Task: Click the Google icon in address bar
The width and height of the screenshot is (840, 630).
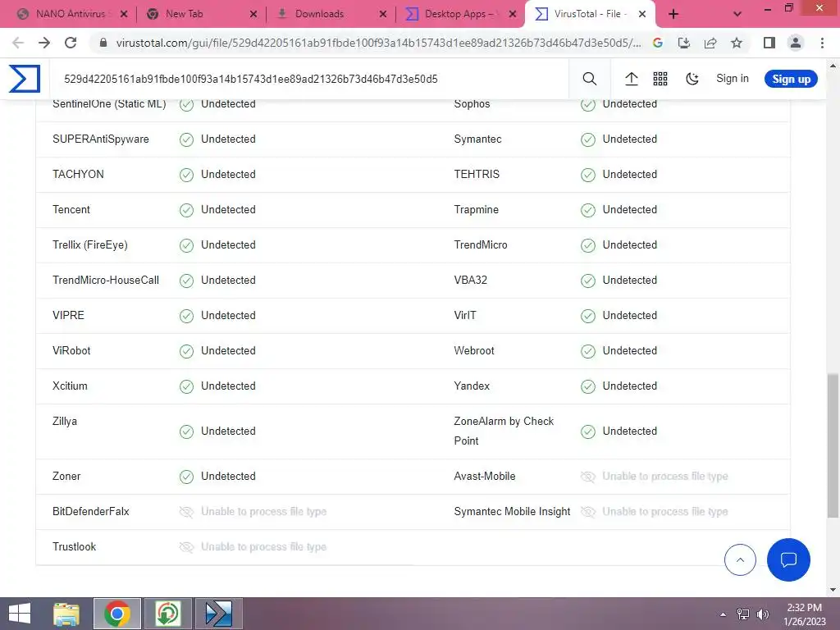Action: [x=657, y=43]
